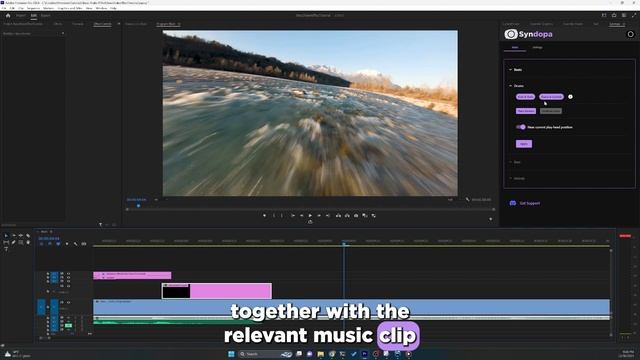The width and height of the screenshot is (640, 360).
Task: Click the Go to In point button
Action: [x=293, y=216]
